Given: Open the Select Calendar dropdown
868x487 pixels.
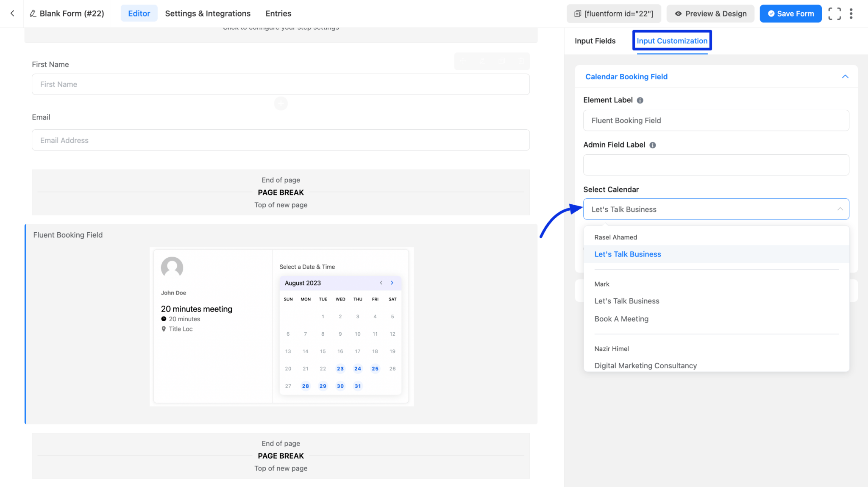Looking at the screenshot, I should pos(716,209).
